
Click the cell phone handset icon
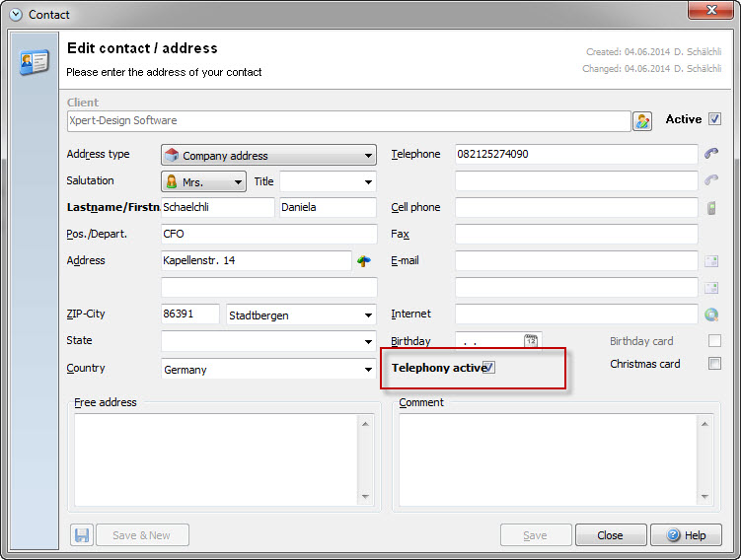click(x=711, y=208)
